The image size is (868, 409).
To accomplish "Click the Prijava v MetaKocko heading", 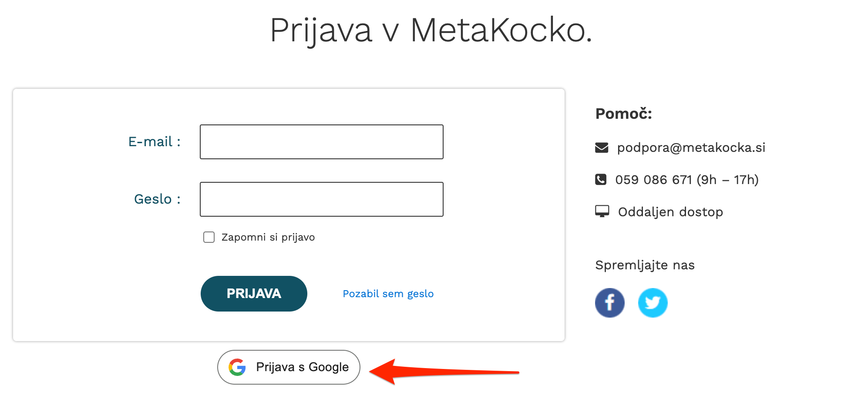I will pos(431,30).
